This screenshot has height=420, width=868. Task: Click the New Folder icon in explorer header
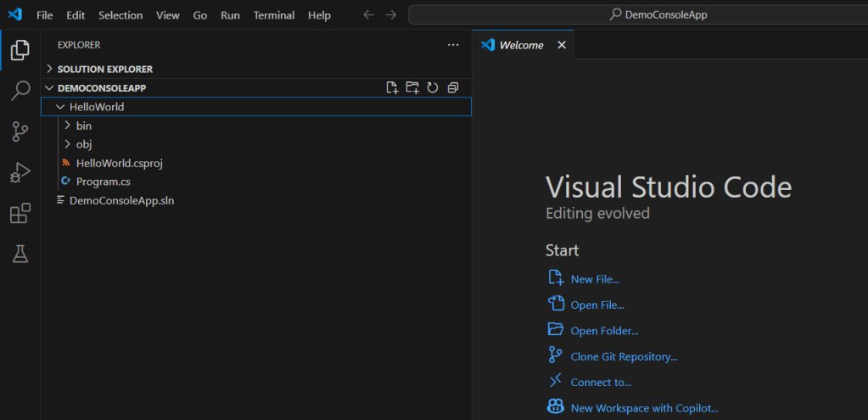(x=412, y=87)
